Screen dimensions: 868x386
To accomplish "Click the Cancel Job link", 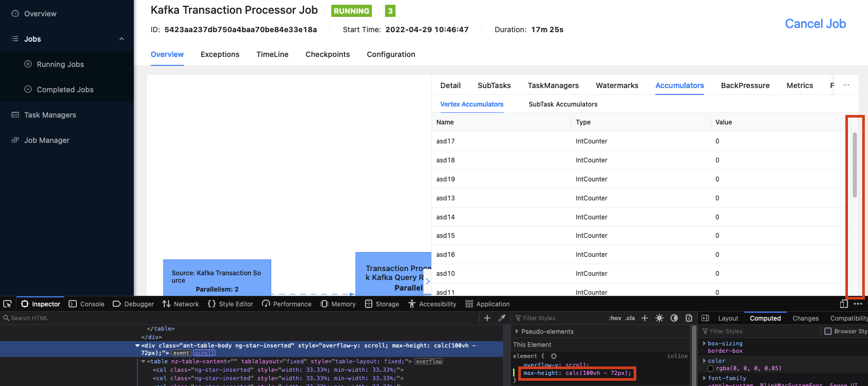I will (815, 24).
